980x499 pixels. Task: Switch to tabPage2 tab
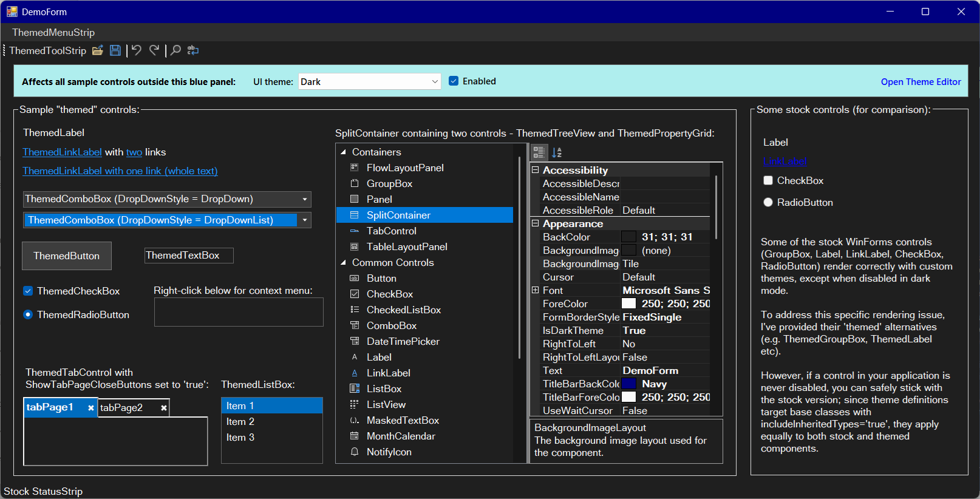pyautogui.click(x=121, y=408)
